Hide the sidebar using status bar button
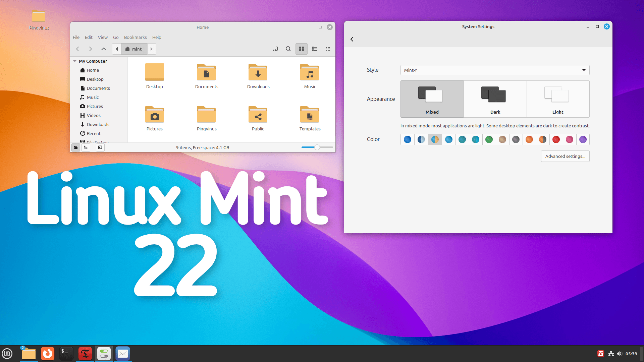 click(x=100, y=147)
